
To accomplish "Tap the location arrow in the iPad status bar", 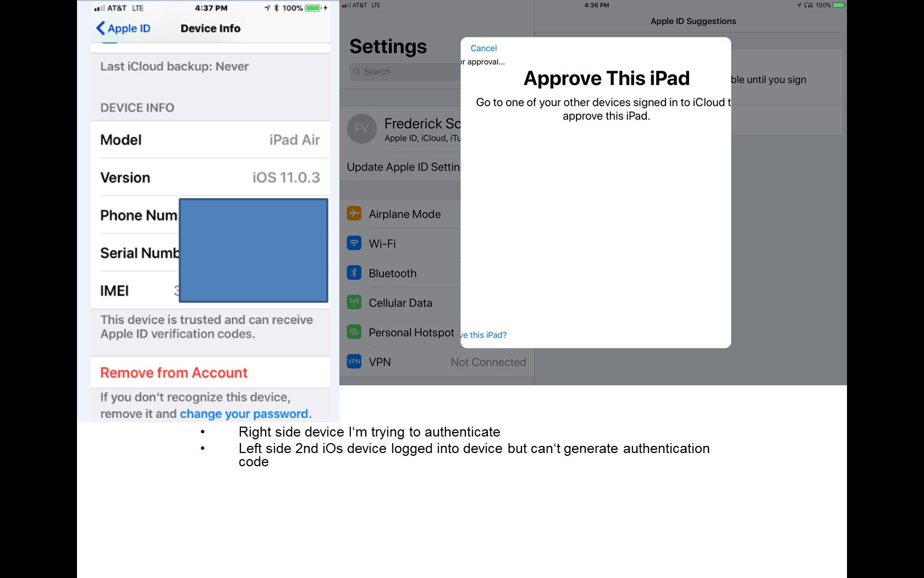I will pyautogui.click(x=799, y=5).
